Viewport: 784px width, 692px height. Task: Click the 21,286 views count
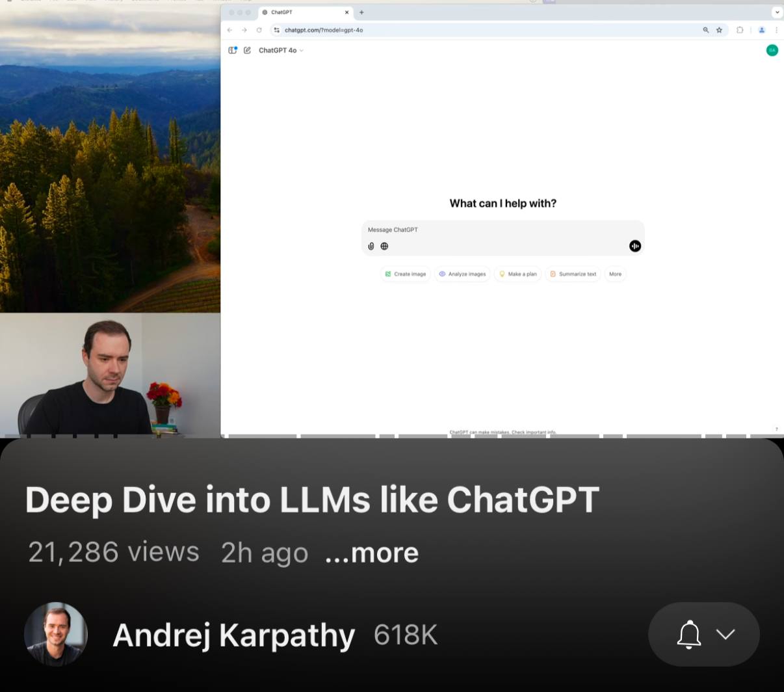tap(114, 552)
